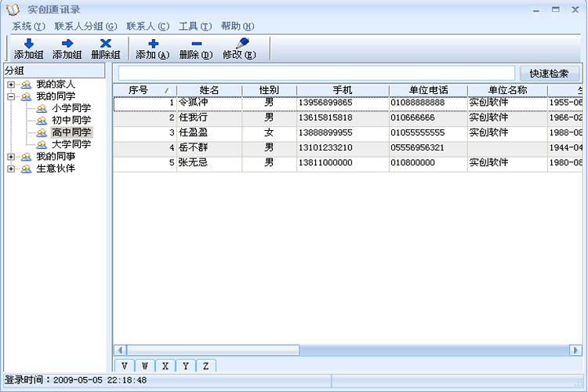Sort by the 手机 column header

tap(343, 90)
